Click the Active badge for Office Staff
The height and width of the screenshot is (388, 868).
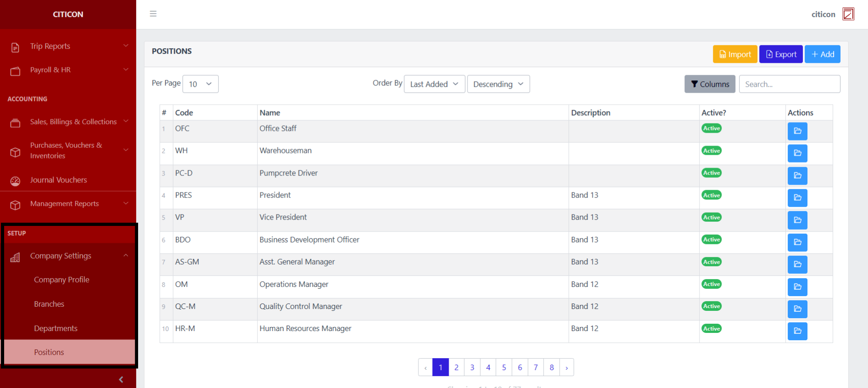[x=712, y=128]
